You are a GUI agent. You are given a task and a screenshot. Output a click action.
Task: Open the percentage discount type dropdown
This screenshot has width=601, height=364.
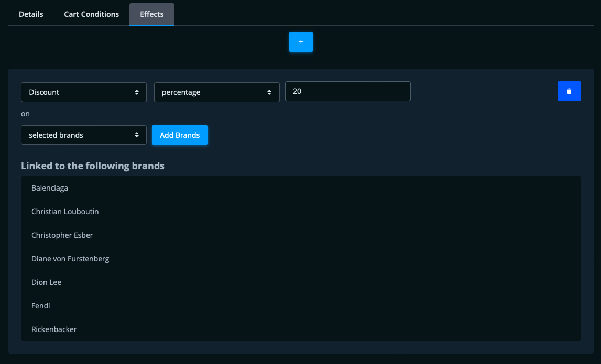click(x=216, y=92)
